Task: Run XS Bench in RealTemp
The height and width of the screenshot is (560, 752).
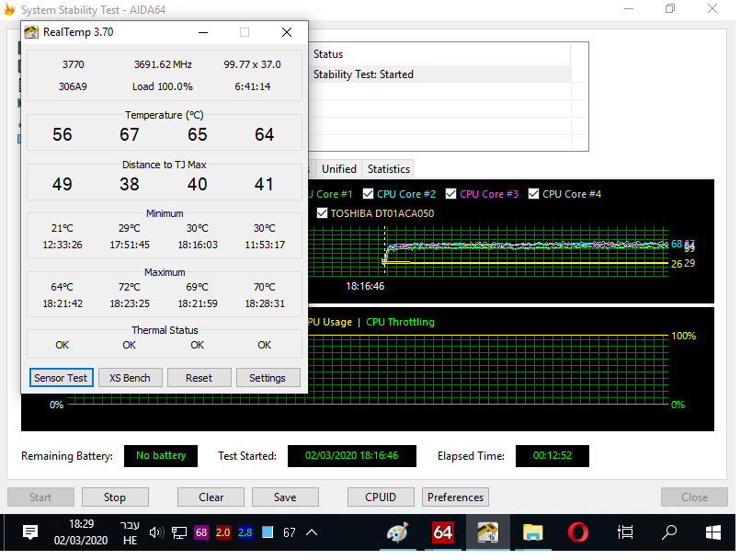Action: point(130,378)
